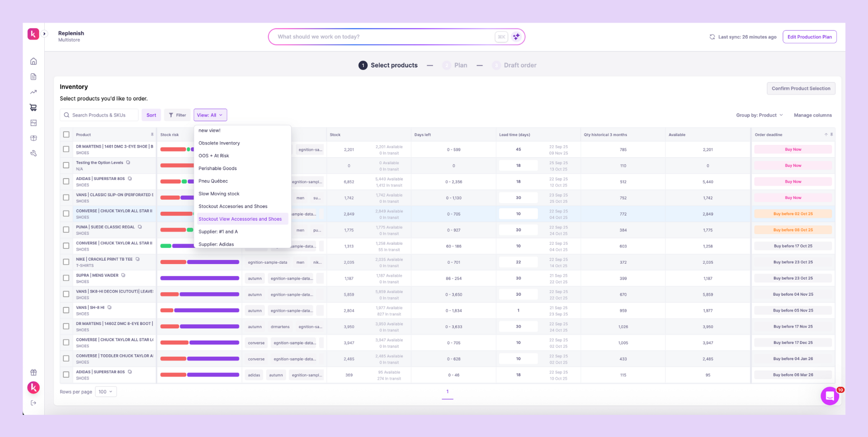868x437 pixels.
Task: Check the VANS Classic Slip-On row
Action: click(66, 198)
